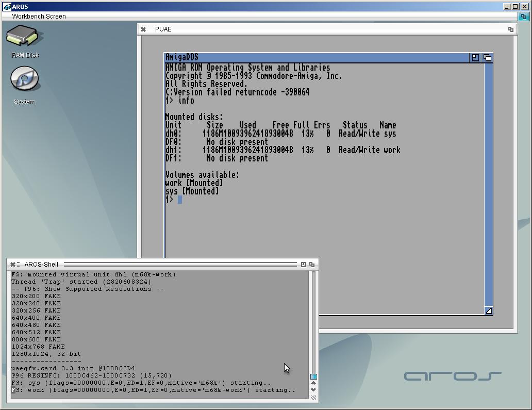Click the AmigaDOS window vertical scrollbar

point(489,185)
